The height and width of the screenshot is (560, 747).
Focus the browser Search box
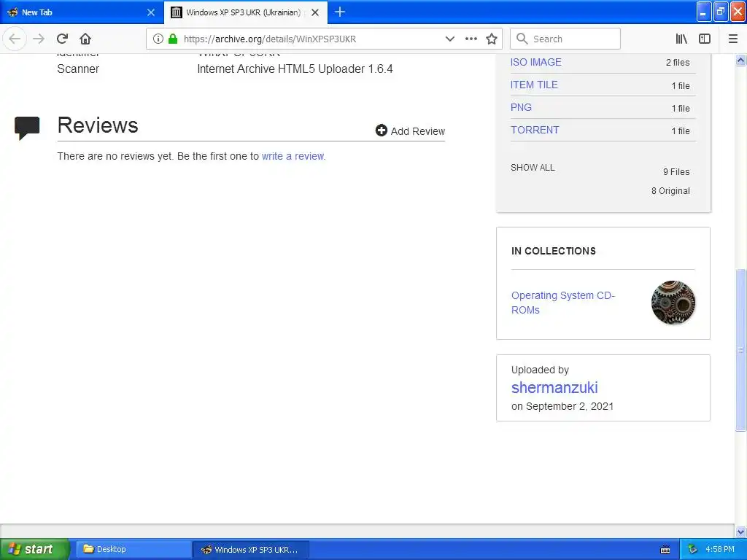(x=565, y=39)
